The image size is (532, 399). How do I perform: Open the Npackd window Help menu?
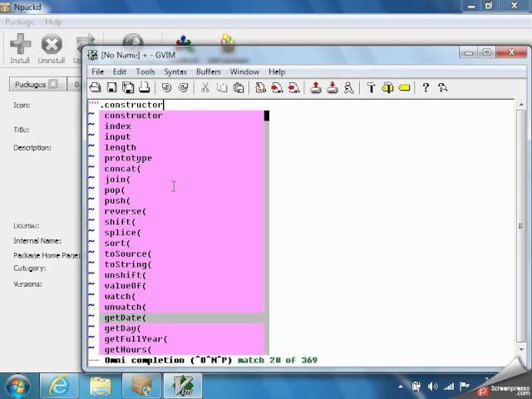[x=53, y=22]
